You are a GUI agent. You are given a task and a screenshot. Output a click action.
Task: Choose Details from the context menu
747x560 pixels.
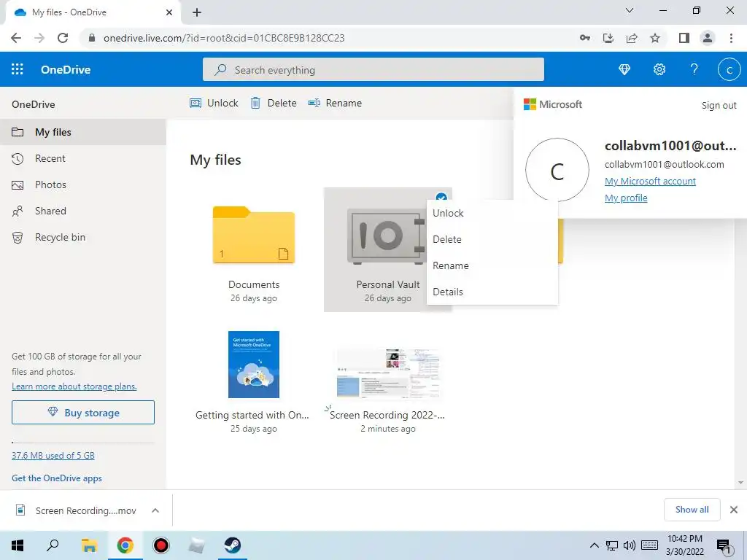tap(492, 292)
